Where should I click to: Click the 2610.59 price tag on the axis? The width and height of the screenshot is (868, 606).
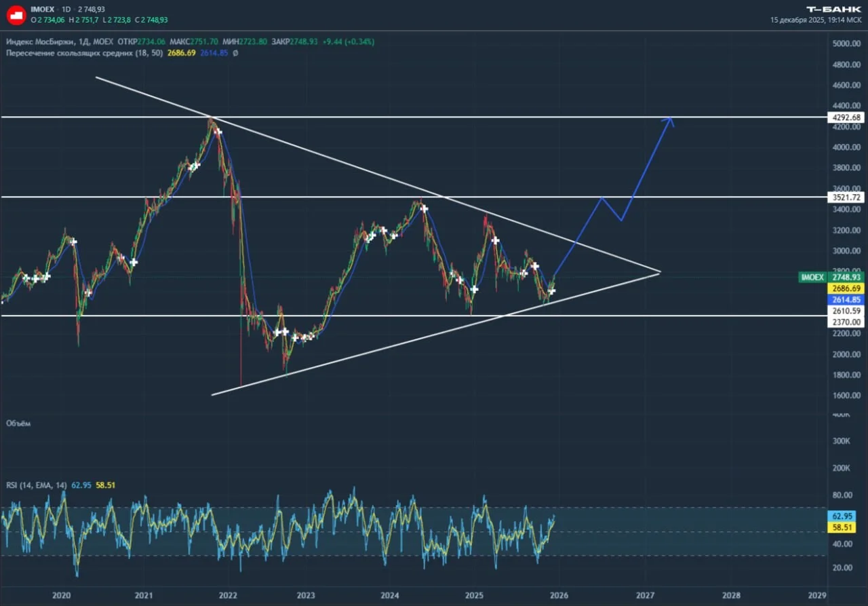[846, 311]
